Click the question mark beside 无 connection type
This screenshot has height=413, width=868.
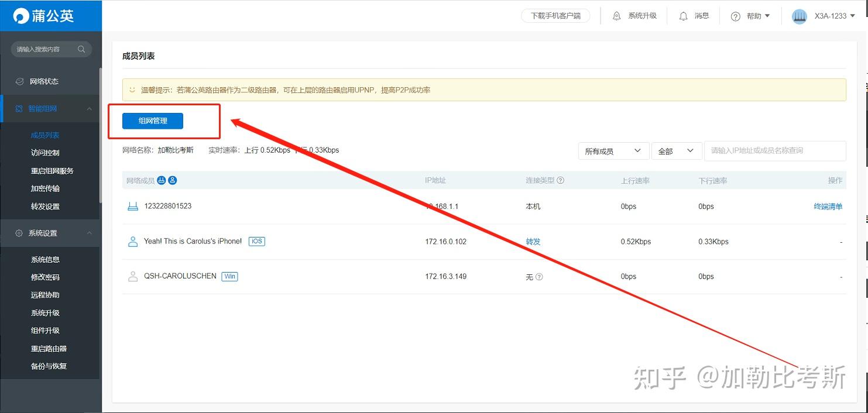pos(540,277)
